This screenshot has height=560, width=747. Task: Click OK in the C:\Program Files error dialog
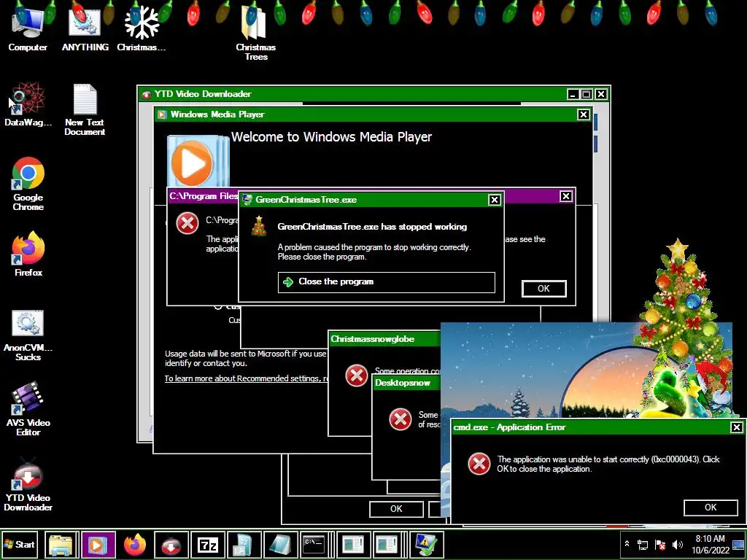(543, 289)
